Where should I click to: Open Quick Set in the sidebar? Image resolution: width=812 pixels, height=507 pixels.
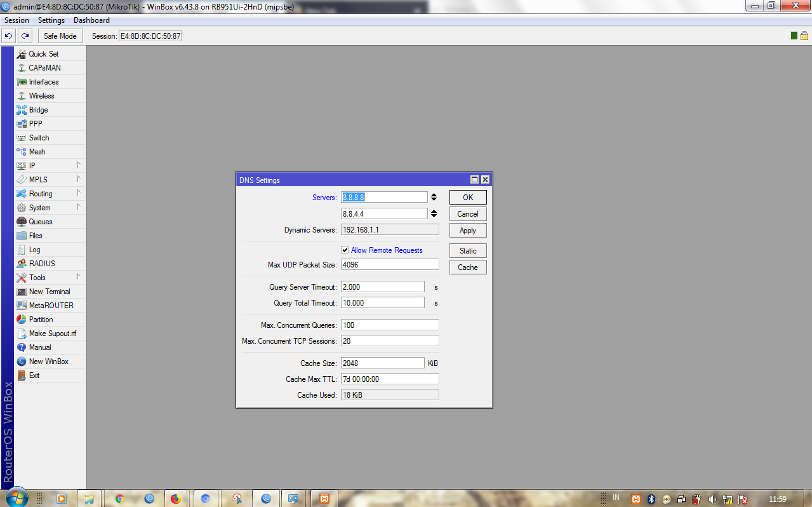pos(50,54)
